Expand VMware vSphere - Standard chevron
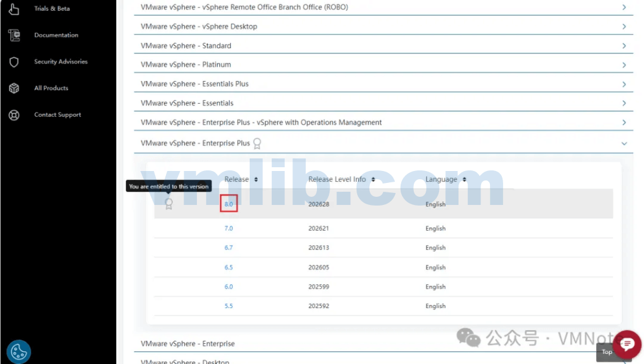Screen dimensions: 644x364 click(x=624, y=46)
